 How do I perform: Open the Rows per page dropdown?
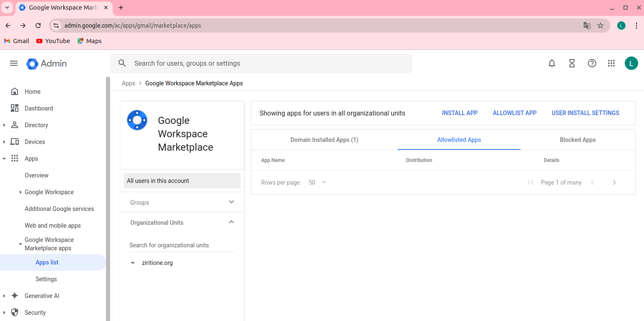click(317, 182)
